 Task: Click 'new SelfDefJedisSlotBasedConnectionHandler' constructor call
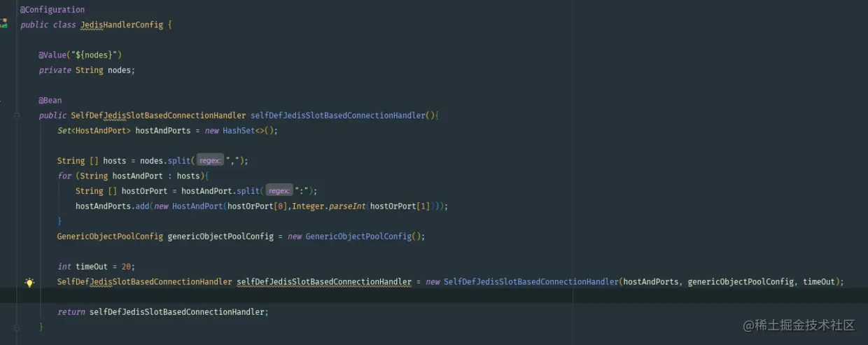point(522,282)
